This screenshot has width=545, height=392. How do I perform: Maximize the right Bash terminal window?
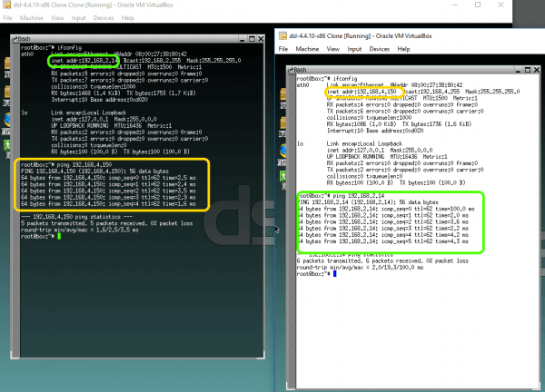click(528, 70)
